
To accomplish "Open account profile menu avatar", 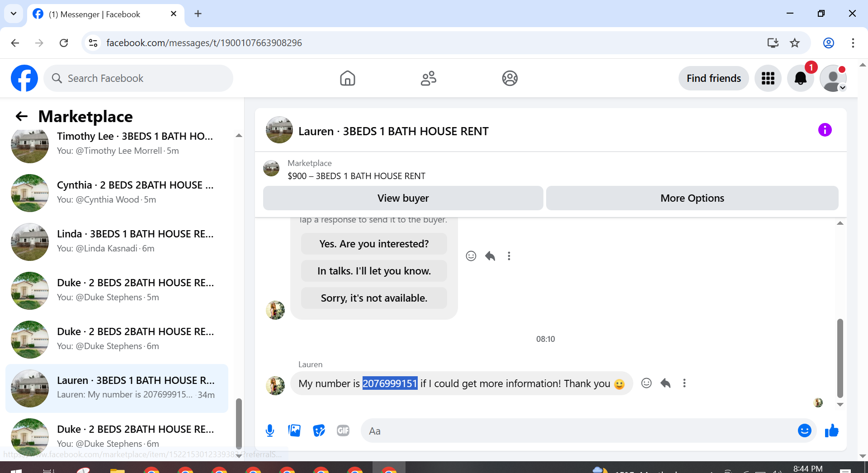I will coord(833,78).
